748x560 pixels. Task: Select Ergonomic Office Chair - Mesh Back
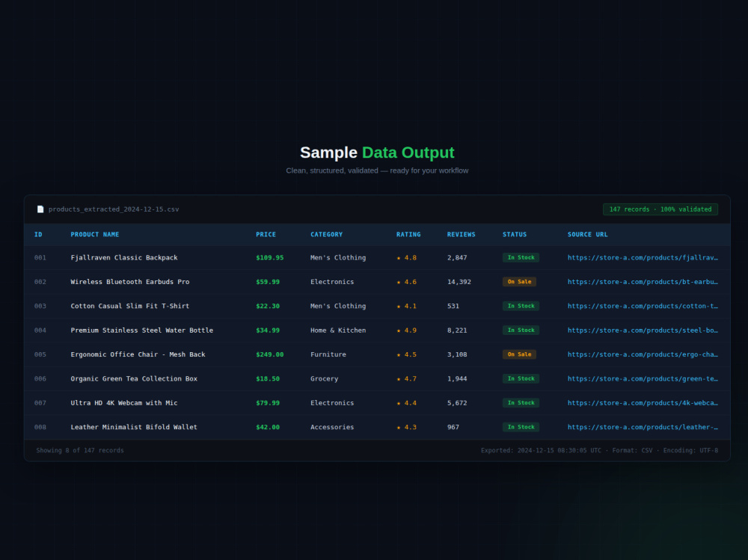[x=138, y=354]
